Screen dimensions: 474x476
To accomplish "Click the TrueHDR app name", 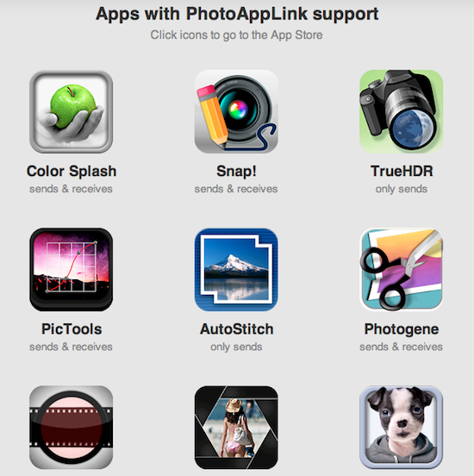I will [x=402, y=171].
